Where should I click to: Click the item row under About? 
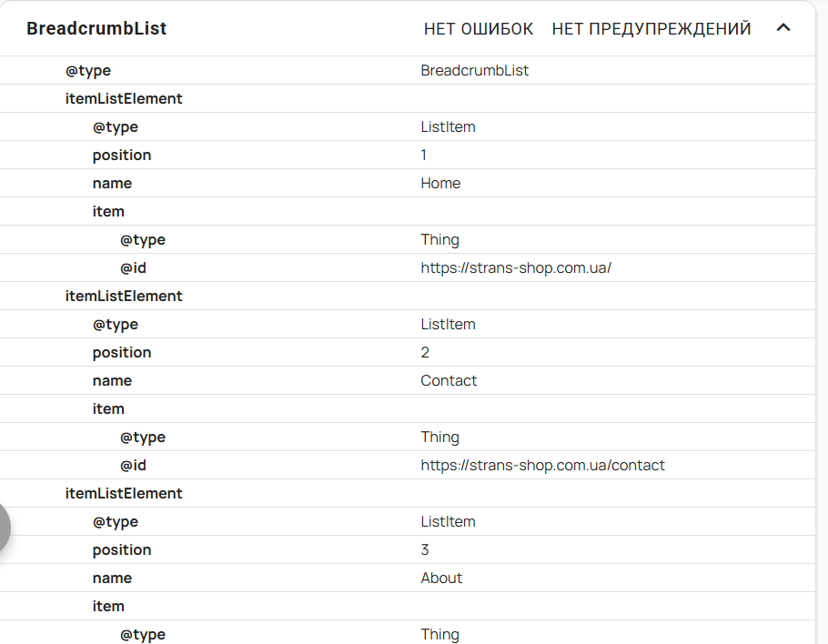[x=408, y=607]
